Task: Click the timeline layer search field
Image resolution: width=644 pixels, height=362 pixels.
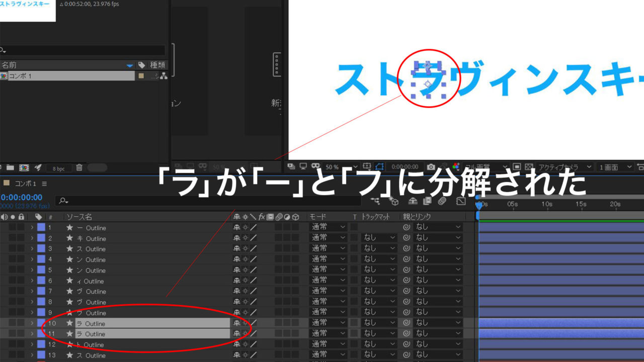Action: [x=208, y=201]
